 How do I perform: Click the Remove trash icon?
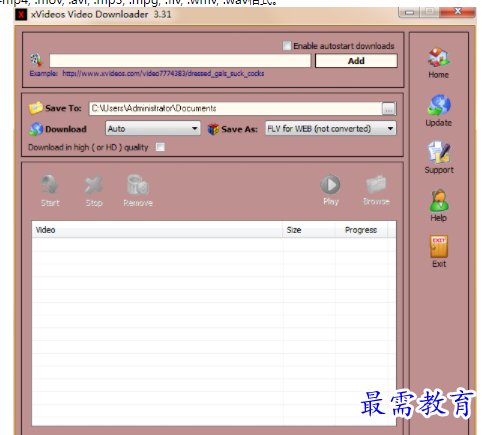(x=138, y=184)
